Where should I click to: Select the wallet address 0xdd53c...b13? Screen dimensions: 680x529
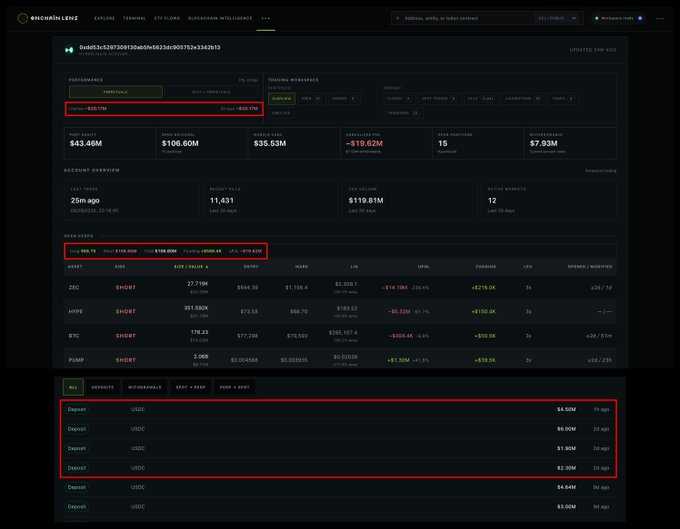pos(150,47)
